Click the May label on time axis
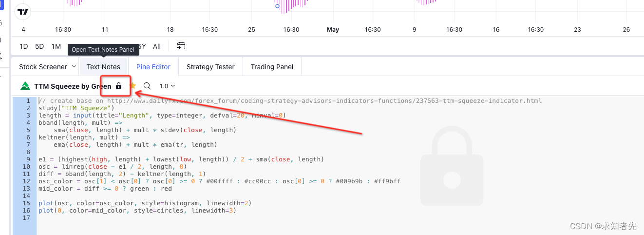Image resolution: width=644 pixels, height=235 pixels. pyautogui.click(x=333, y=30)
